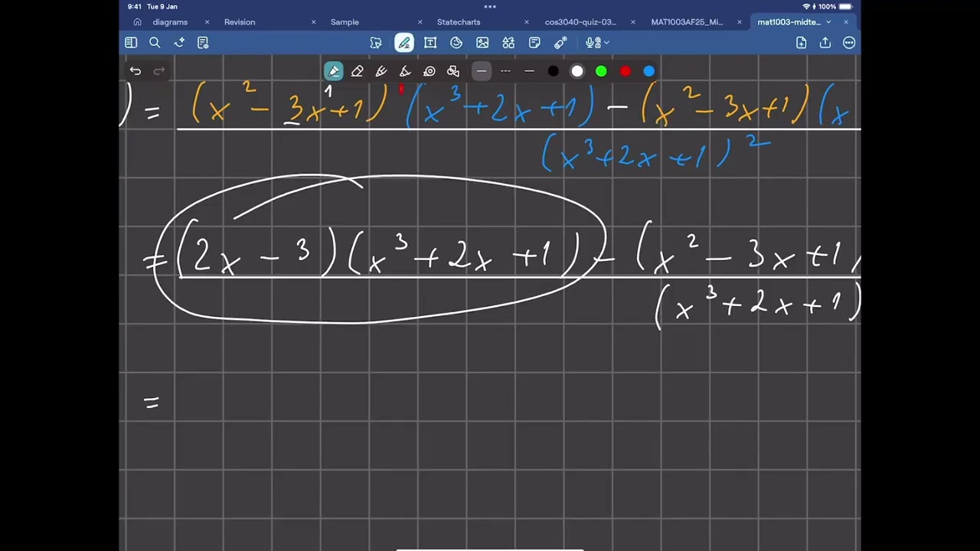Close the cos3040-quiz-03 tab
The width and height of the screenshot is (980, 551).
632,22
